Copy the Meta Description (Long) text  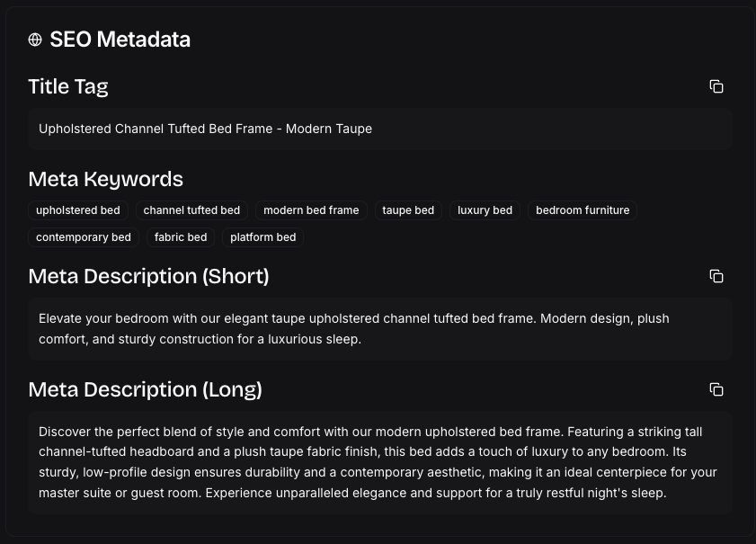[716, 389]
